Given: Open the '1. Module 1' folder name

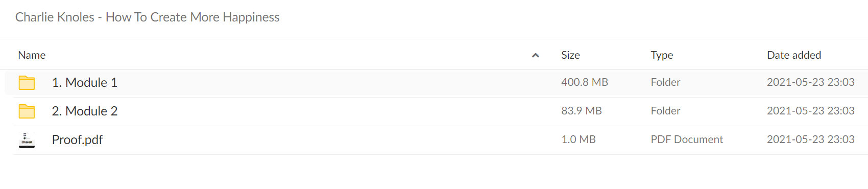Looking at the screenshot, I should pyautogui.click(x=85, y=83).
